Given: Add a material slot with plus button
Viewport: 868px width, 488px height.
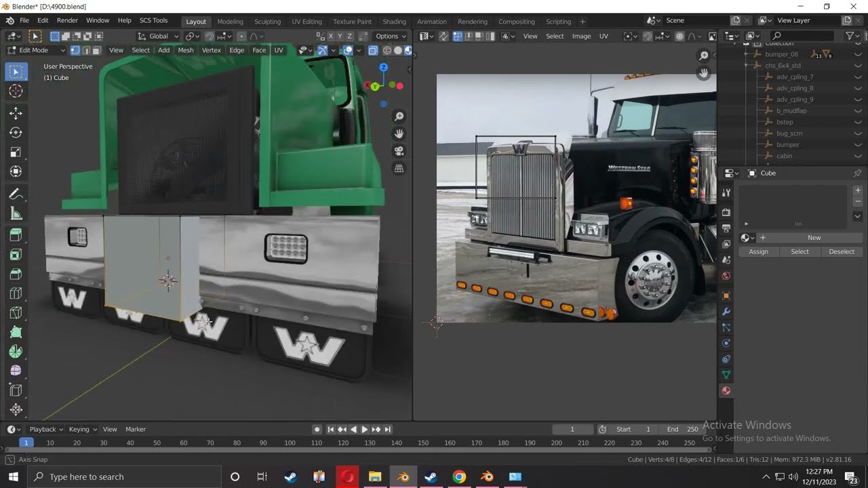Looking at the screenshot, I should click(x=857, y=190).
